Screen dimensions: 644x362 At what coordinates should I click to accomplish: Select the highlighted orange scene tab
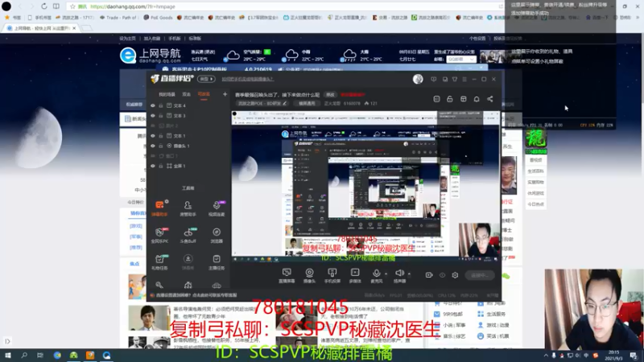pyautogui.click(x=204, y=94)
